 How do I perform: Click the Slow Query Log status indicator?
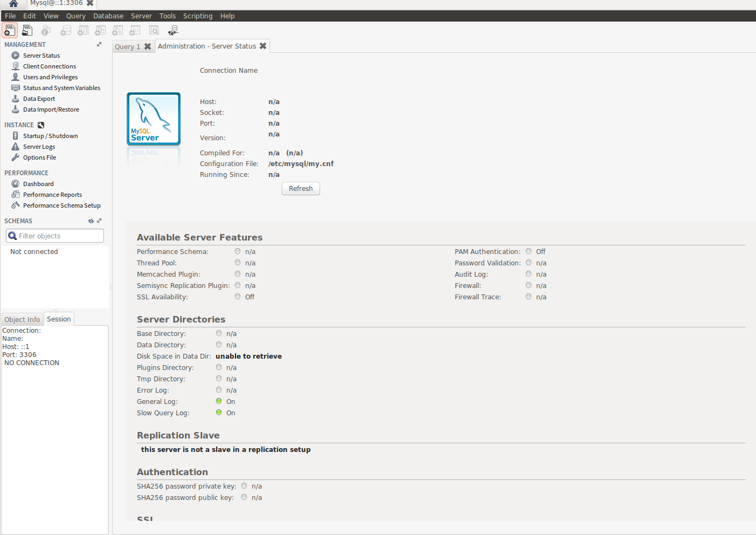tap(219, 413)
